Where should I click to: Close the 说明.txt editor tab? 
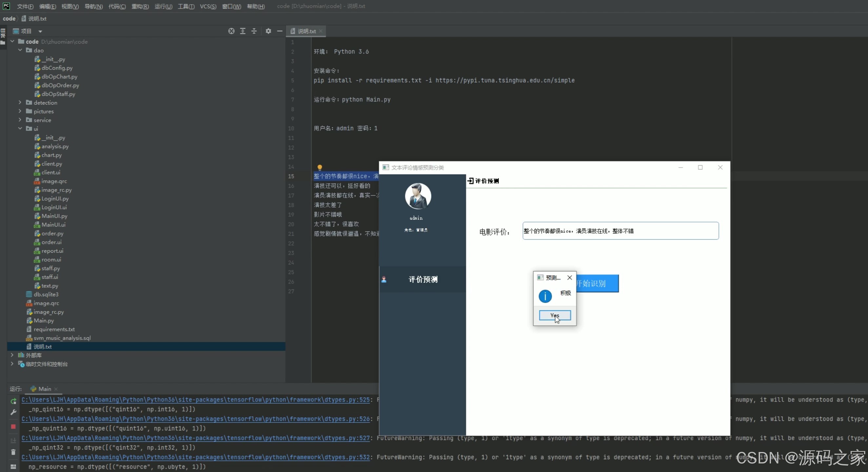[x=321, y=31]
